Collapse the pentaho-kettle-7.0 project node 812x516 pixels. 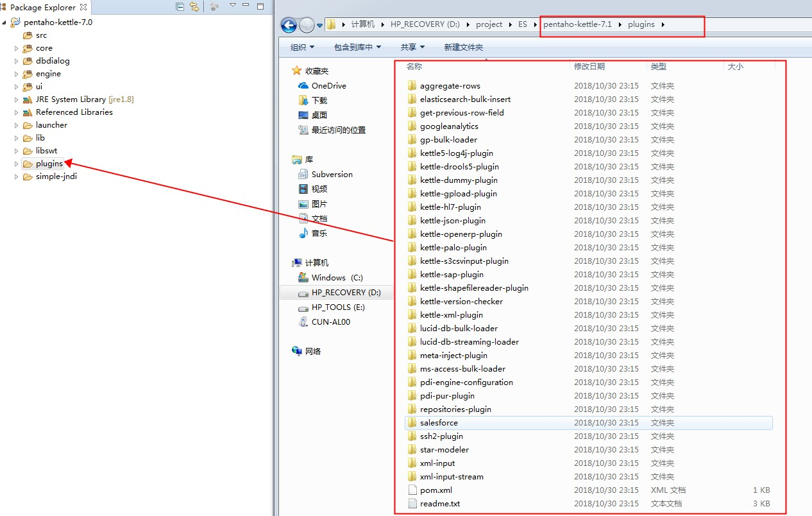tap(4, 22)
